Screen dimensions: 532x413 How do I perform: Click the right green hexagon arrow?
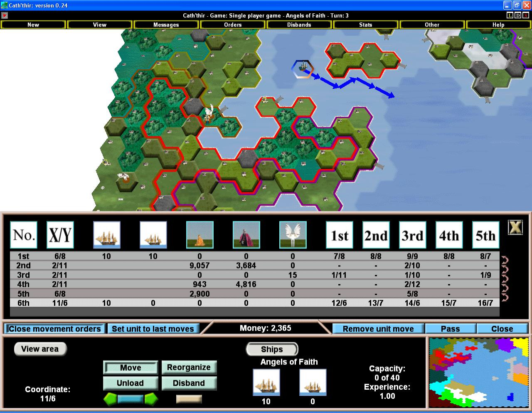(151, 399)
